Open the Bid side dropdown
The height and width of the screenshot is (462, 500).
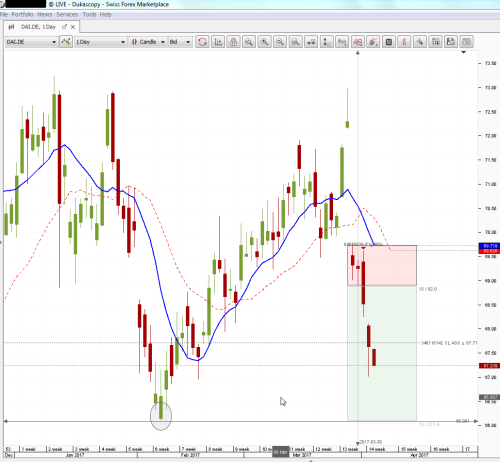tap(180, 42)
